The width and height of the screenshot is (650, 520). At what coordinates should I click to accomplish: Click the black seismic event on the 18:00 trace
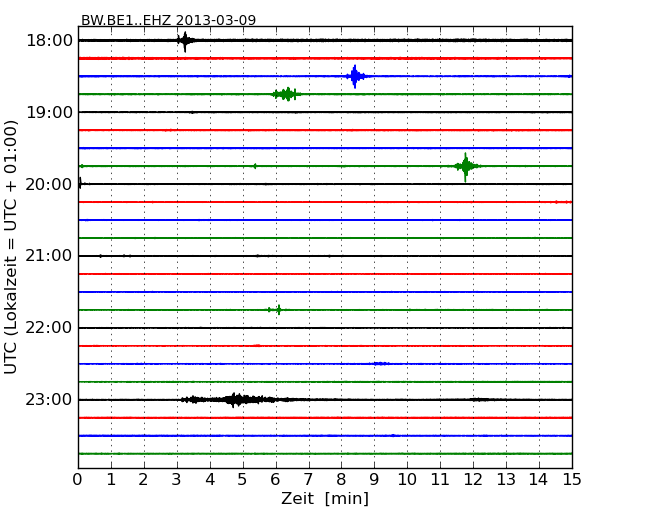[x=185, y=41]
